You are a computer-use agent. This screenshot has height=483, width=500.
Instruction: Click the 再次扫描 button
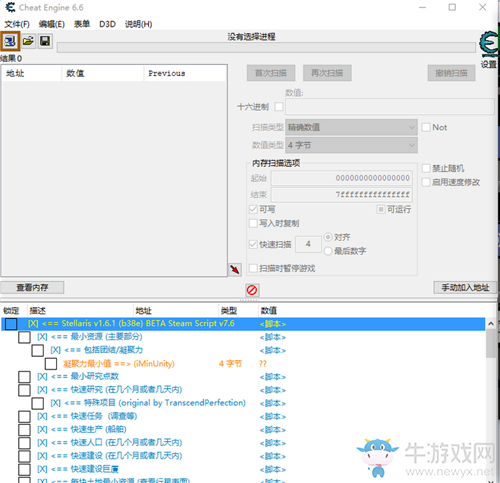[327, 73]
